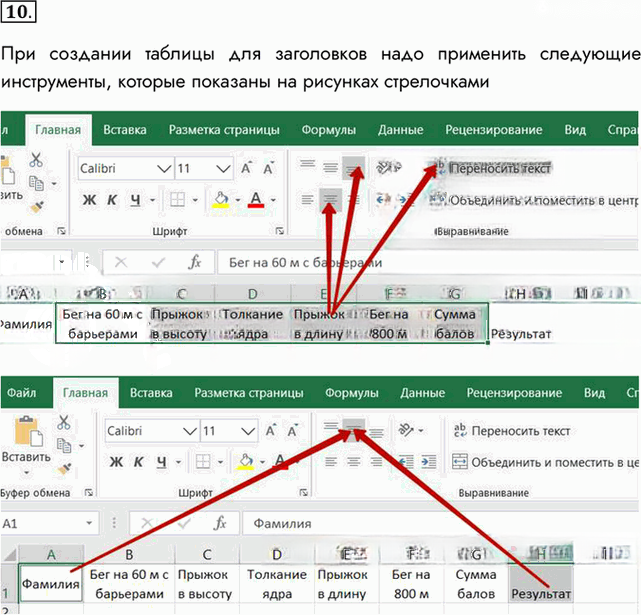Toggle Переносить текст in lower Excel screenshot
The image size is (641, 615).
511,431
